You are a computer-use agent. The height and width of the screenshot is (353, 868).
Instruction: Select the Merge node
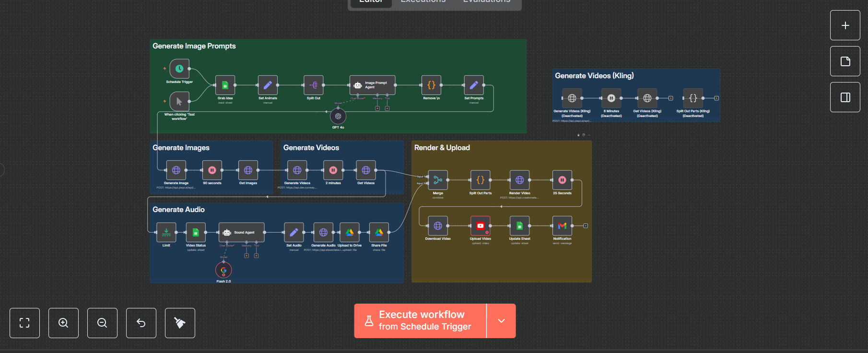point(438,180)
